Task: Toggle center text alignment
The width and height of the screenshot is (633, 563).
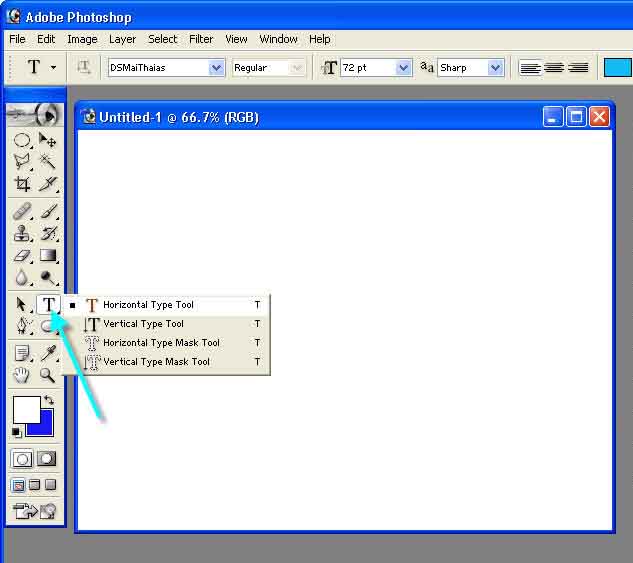Action: click(x=553, y=68)
